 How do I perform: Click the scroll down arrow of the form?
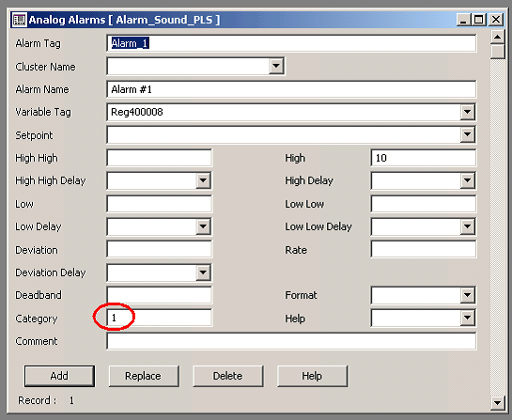coord(497,403)
